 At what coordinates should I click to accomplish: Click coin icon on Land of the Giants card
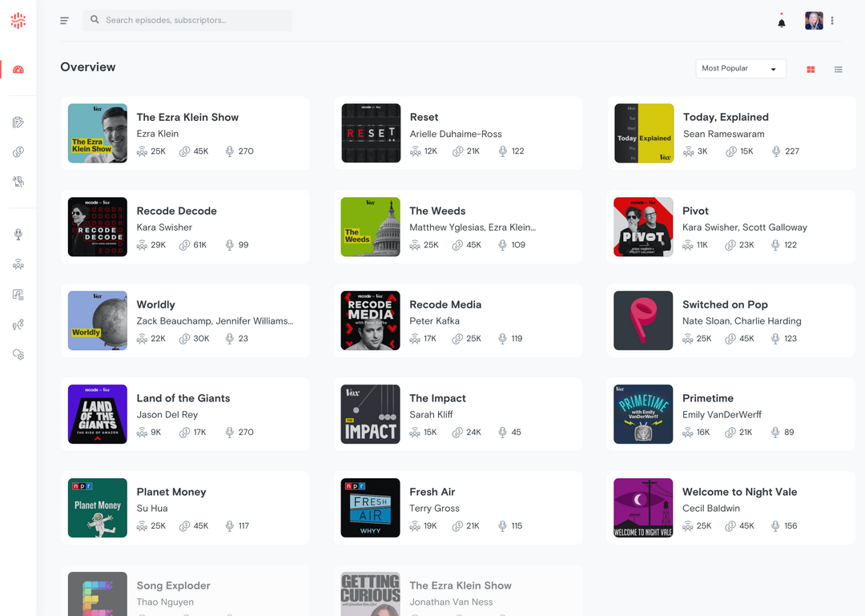click(x=185, y=433)
